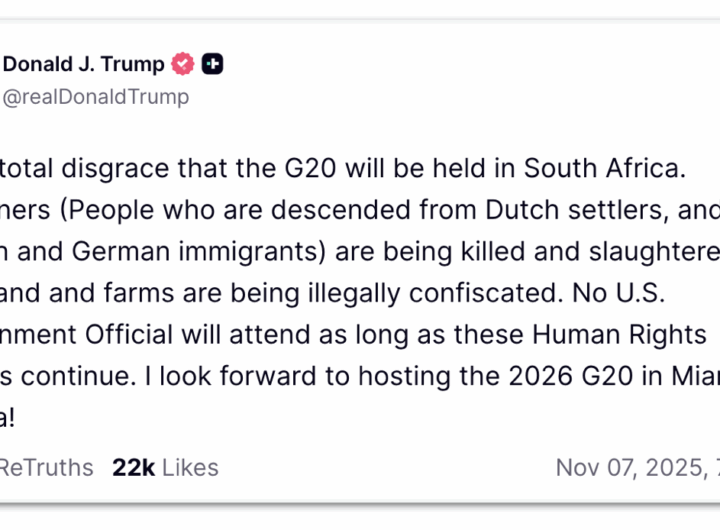Open the 22k Likes list
The width and height of the screenshot is (720, 530).
click(165, 467)
